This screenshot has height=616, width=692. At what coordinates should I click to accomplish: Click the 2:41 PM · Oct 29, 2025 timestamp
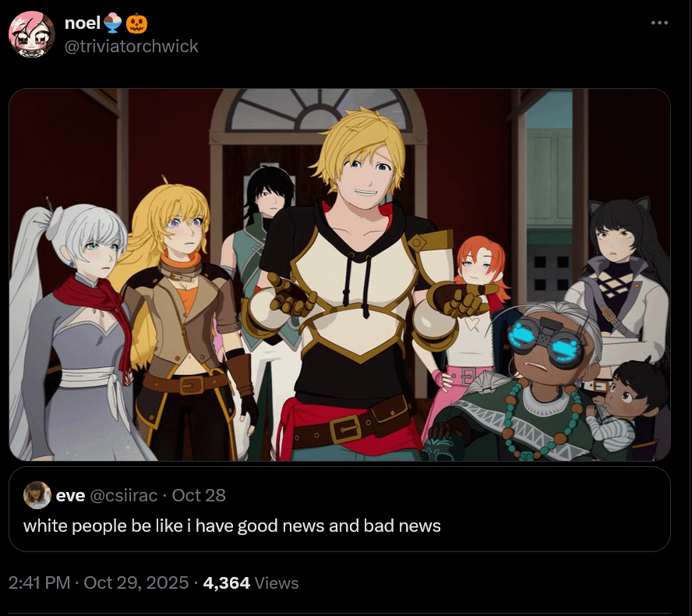click(98, 583)
